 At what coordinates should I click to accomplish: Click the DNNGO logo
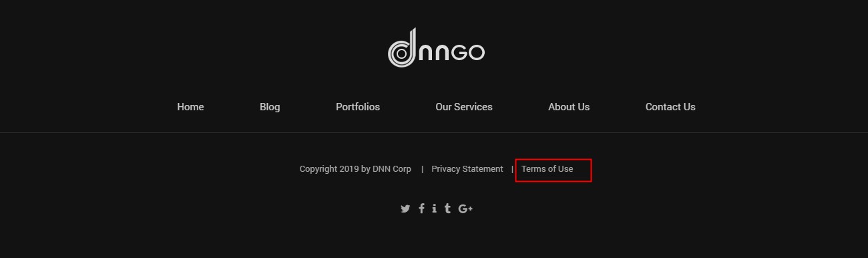click(437, 47)
